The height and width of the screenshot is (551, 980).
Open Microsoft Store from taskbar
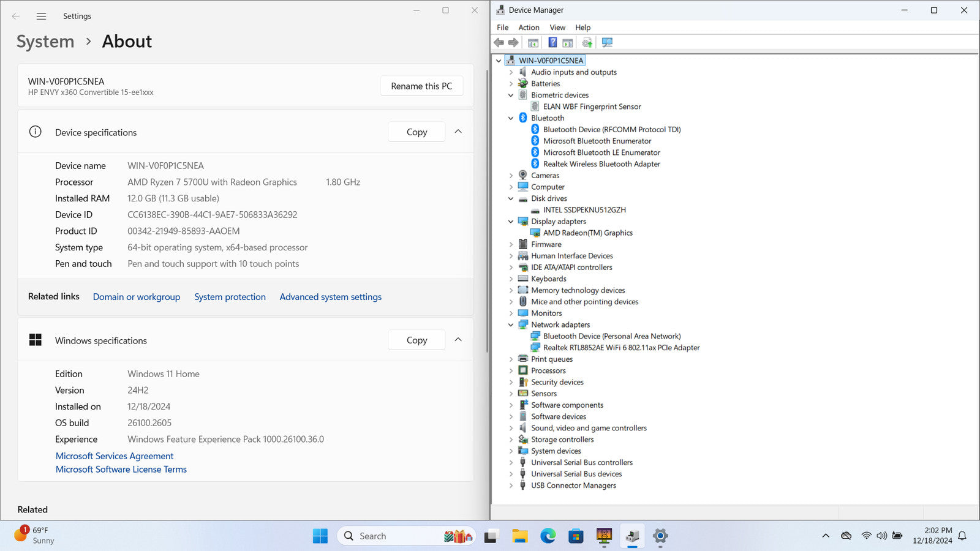tap(576, 536)
